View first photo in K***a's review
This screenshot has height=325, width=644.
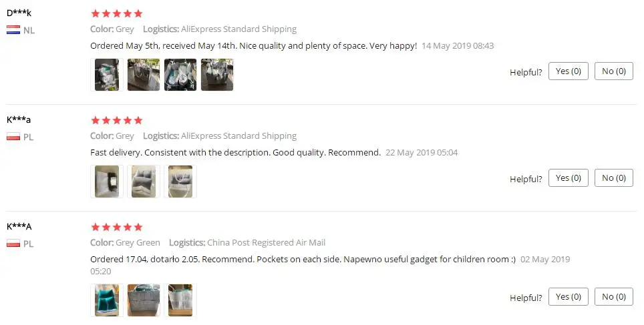[x=107, y=182]
